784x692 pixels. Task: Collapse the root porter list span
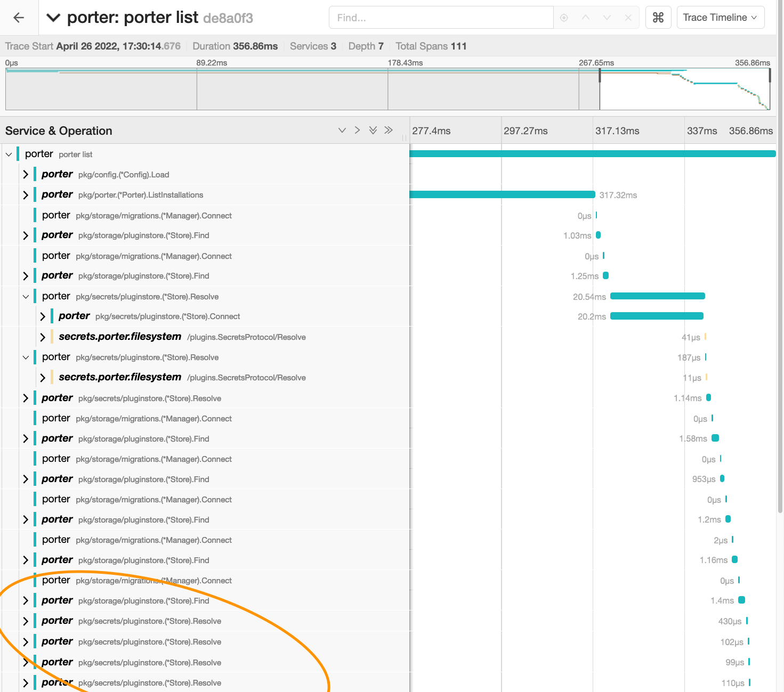tap(9, 154)
